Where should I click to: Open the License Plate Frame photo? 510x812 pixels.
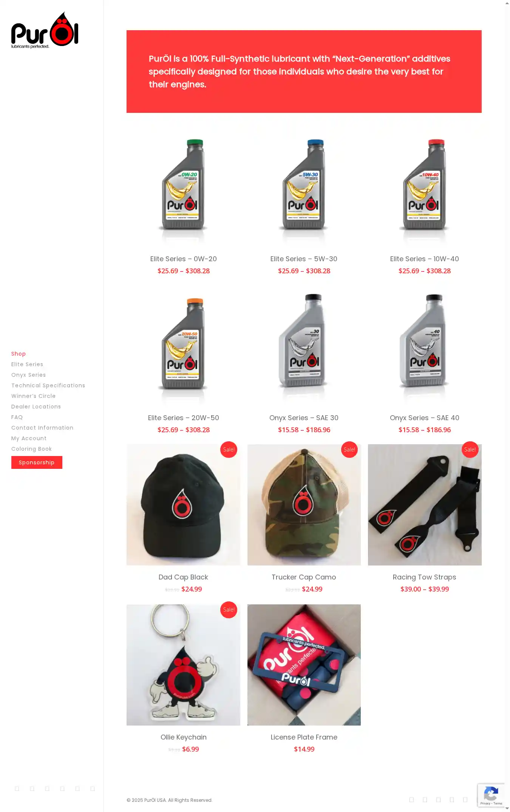[304, 665]
